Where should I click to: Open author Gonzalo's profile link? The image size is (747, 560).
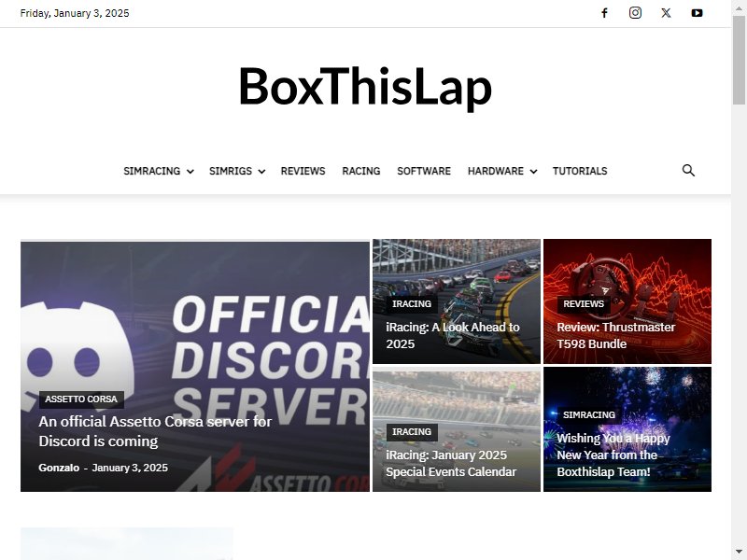coord(59,468)
